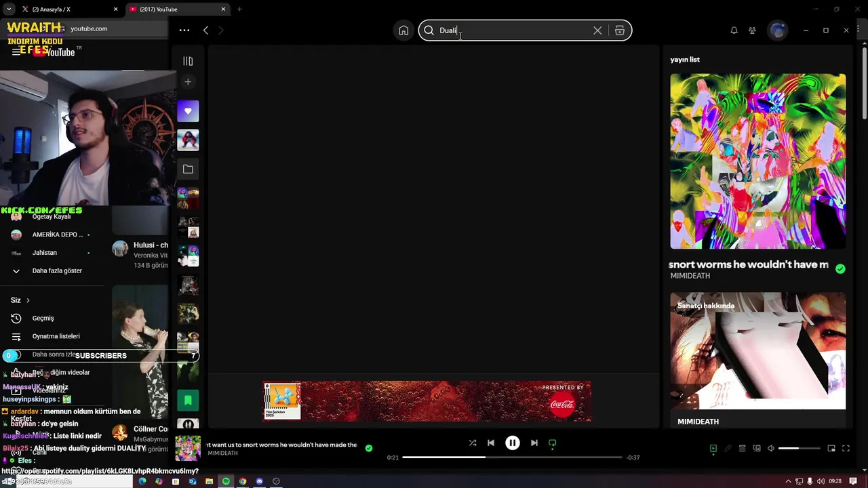The image size is (868, 488).
Task: Open Create plus menu in library
Action: coord(188,82)
